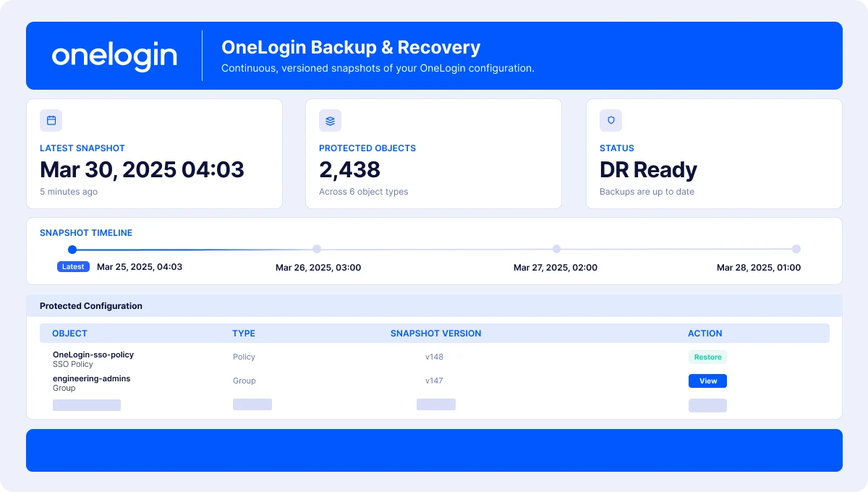Select the Mar 26, 2025 timeline marker
Viewport: 868px width, 492px height.
click(317, 249)
